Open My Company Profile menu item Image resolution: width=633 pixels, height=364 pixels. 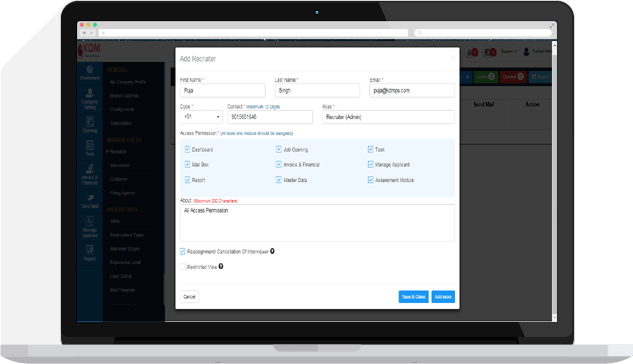[x=128, y=82]
